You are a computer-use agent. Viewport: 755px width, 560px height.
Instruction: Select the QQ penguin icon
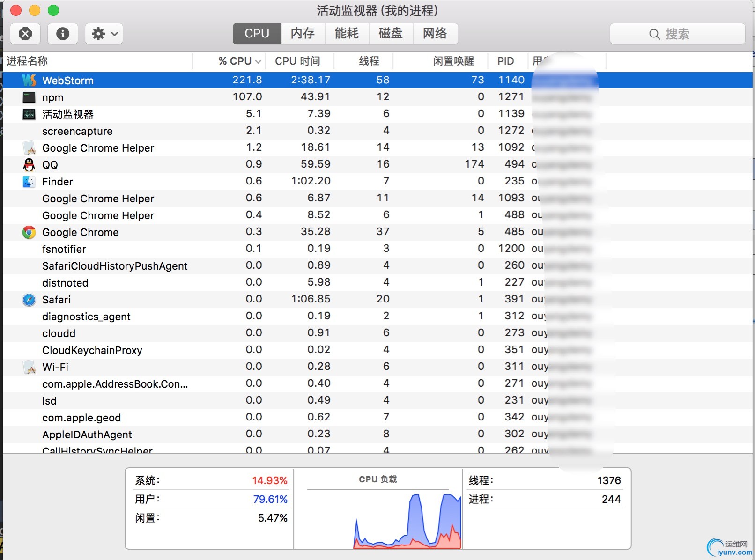pos(29,165)
